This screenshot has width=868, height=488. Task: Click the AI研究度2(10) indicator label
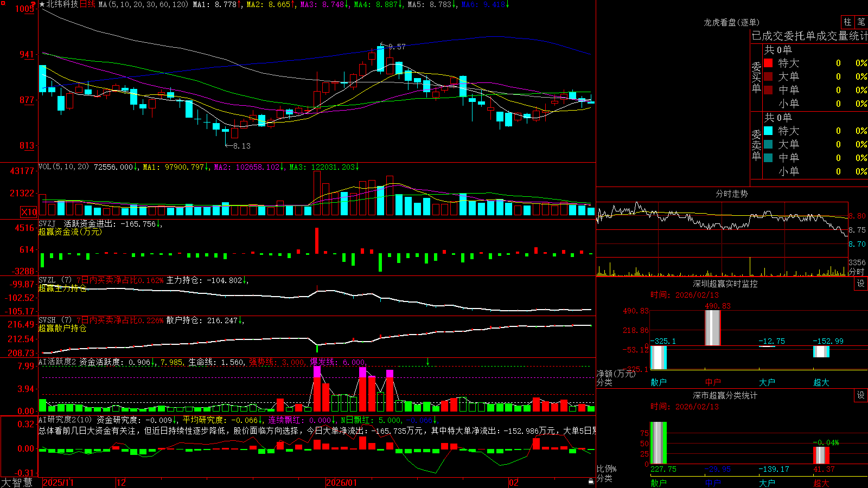65,420
